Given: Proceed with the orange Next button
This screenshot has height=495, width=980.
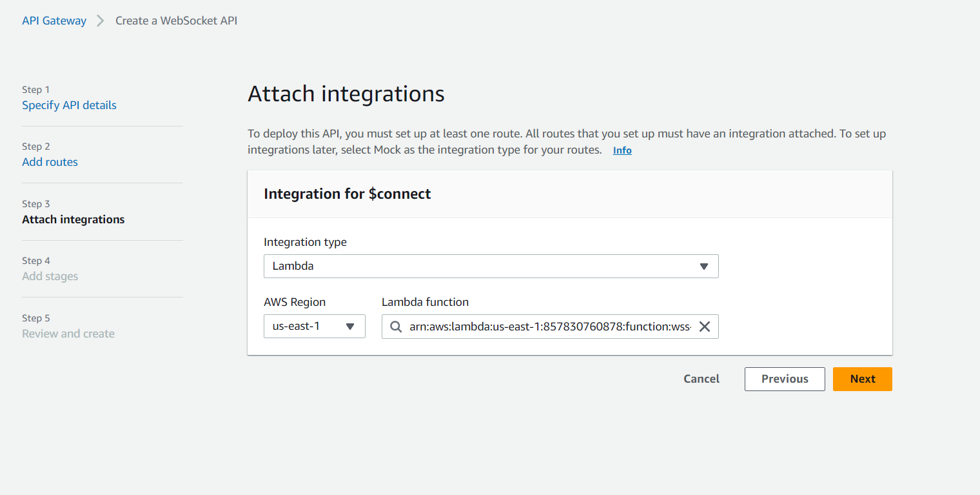Looking at the screenshot, I should point(862,379).
